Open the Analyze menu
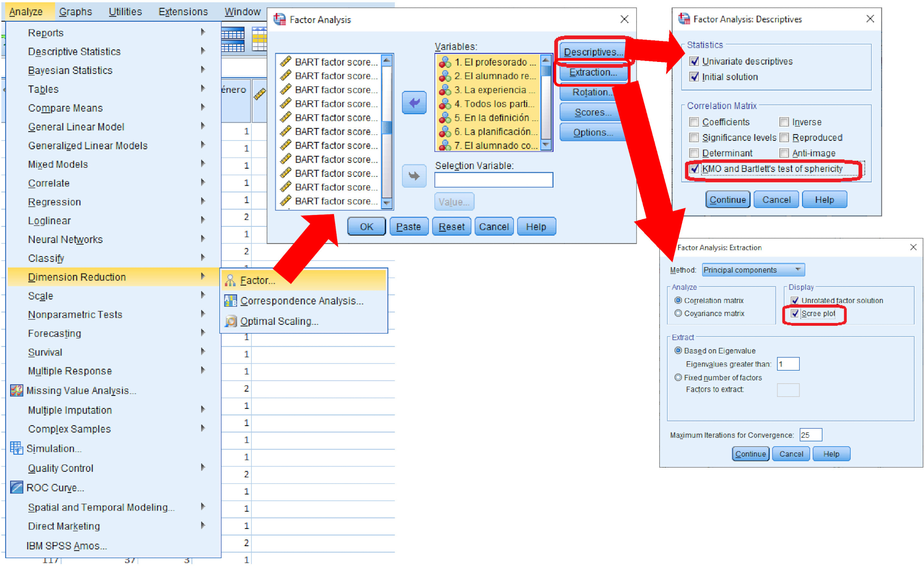The width and height of the screenshot is (924, 566). click(x=26, y=12)
